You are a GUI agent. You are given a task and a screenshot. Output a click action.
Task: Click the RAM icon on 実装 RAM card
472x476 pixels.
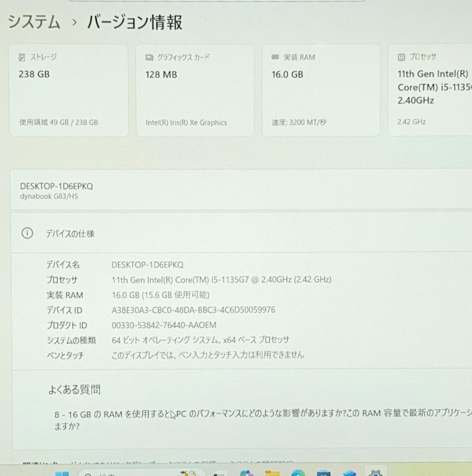[x=275, y=56]
